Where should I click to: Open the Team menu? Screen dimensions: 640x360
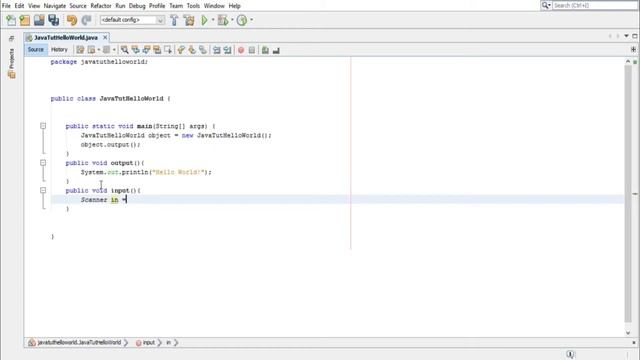tap(176, 6)
